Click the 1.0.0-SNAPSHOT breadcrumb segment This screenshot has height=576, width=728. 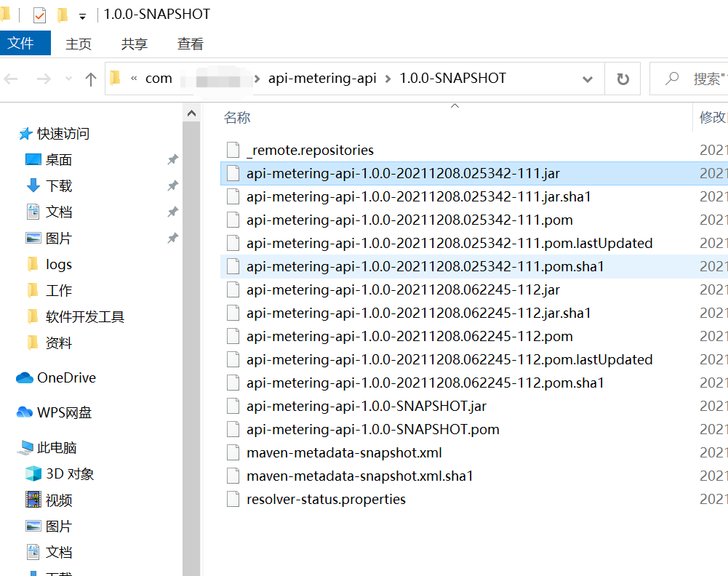[452, 78]
